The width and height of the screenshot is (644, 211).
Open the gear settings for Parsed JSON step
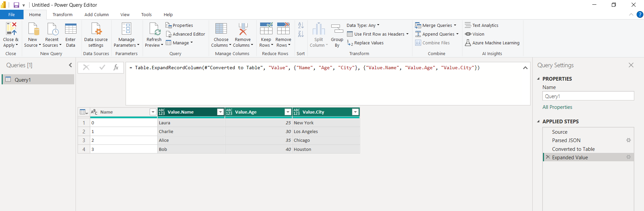[x=629, y=140]
